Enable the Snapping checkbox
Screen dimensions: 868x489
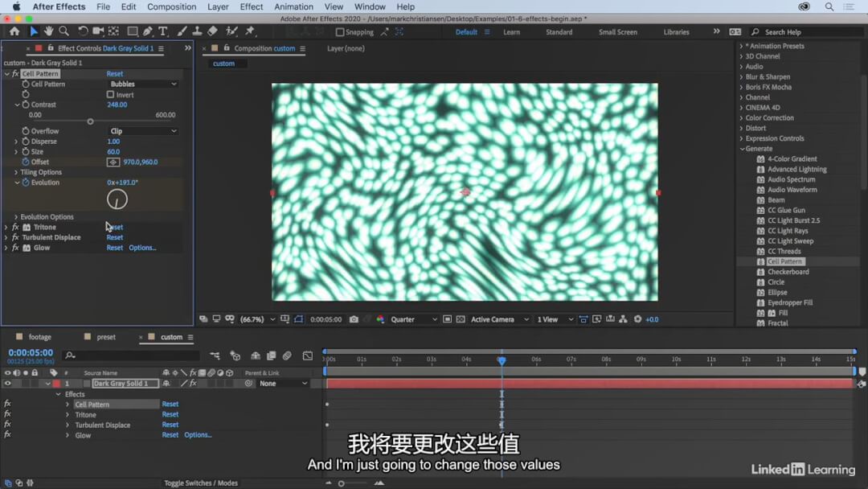(340, 32)
